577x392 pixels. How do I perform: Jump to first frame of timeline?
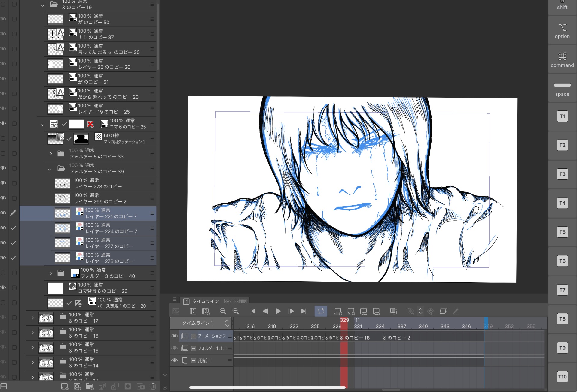point(253,311)
